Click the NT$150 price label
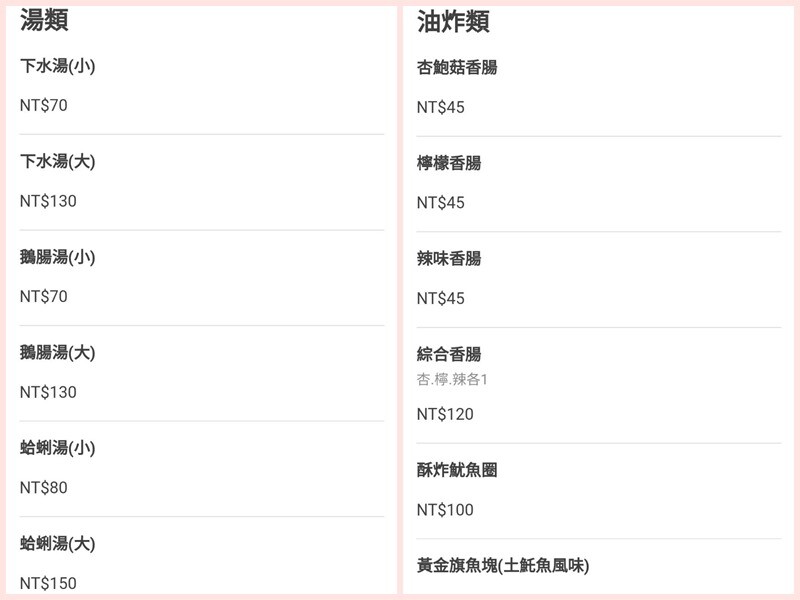This screenshot has height=600, width=800. [x=48, y=583]
